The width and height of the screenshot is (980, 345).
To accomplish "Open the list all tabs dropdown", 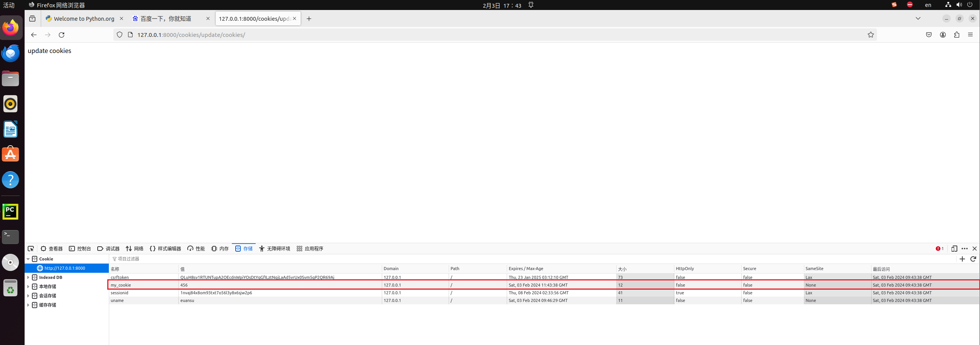I will pos(918,18).
